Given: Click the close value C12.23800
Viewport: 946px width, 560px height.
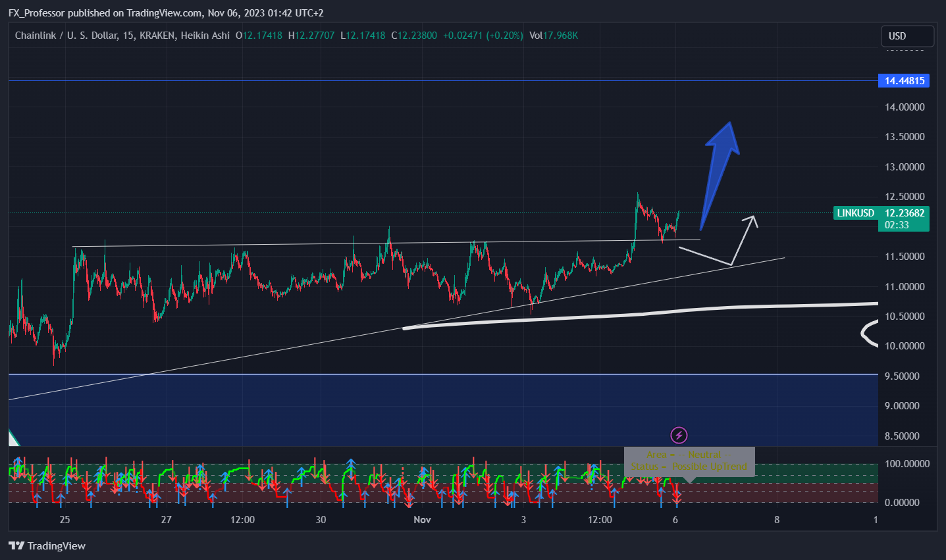Looking at the screenshot, I should click(x=414, y=36).
